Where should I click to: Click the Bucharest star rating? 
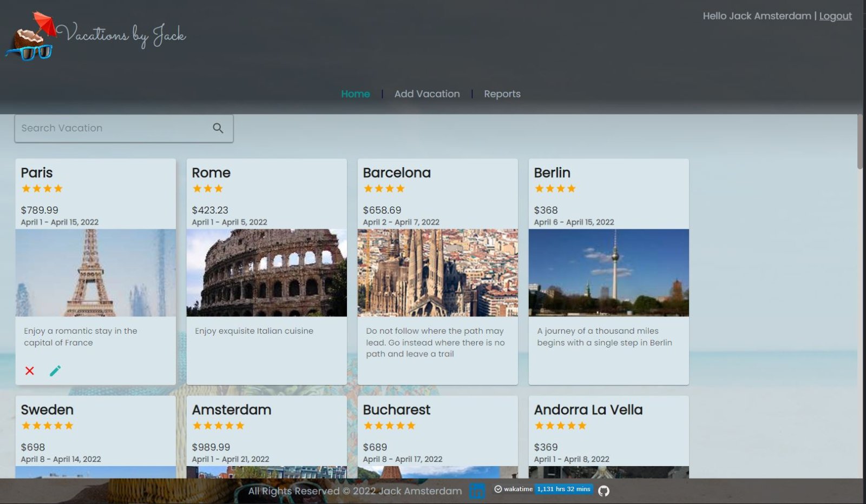[390, 426]
